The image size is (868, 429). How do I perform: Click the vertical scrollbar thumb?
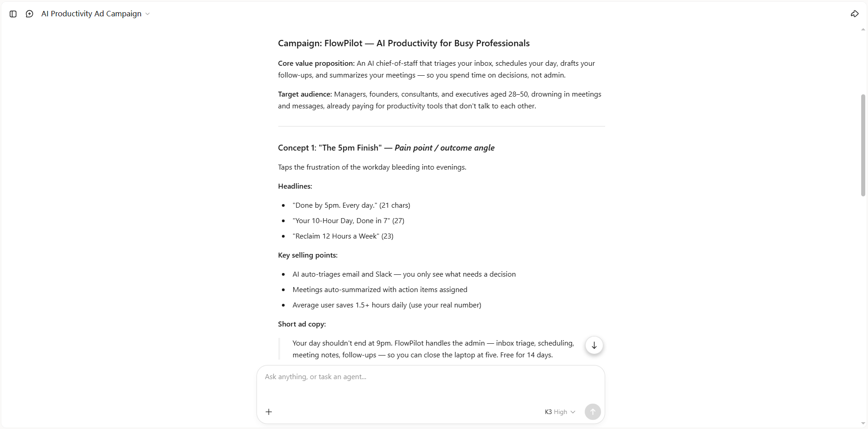863,145
